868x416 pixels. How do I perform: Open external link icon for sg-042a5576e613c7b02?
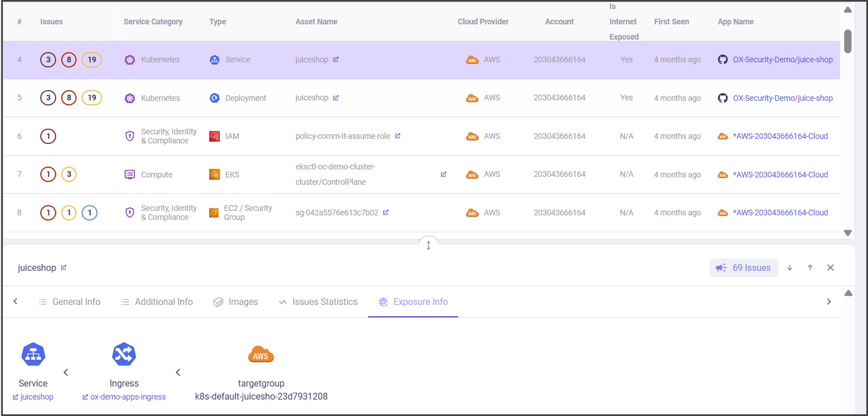386,213
